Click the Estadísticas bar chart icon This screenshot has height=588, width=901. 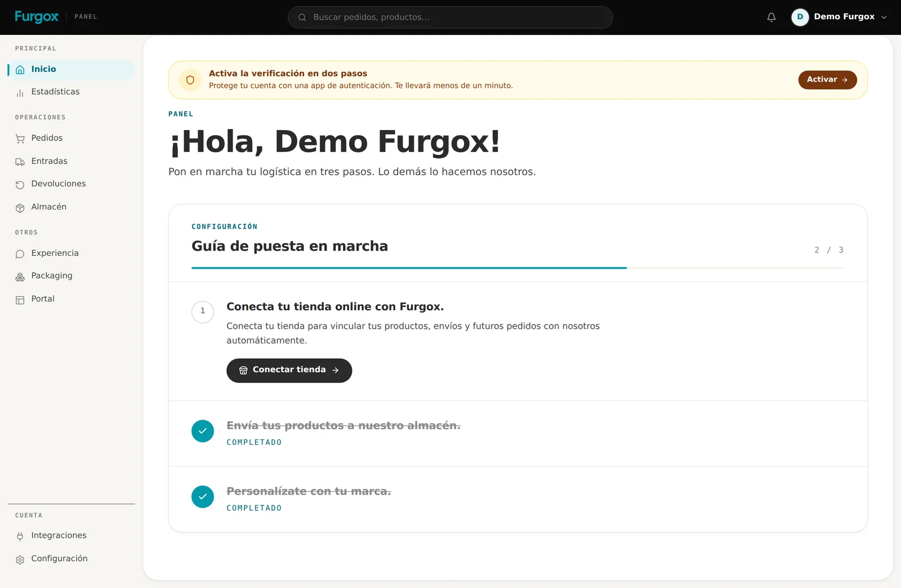[x=20, y=92]
